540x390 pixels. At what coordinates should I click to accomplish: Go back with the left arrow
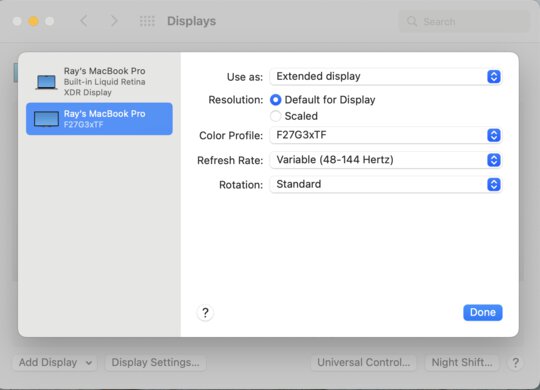(x=84, y=21)
